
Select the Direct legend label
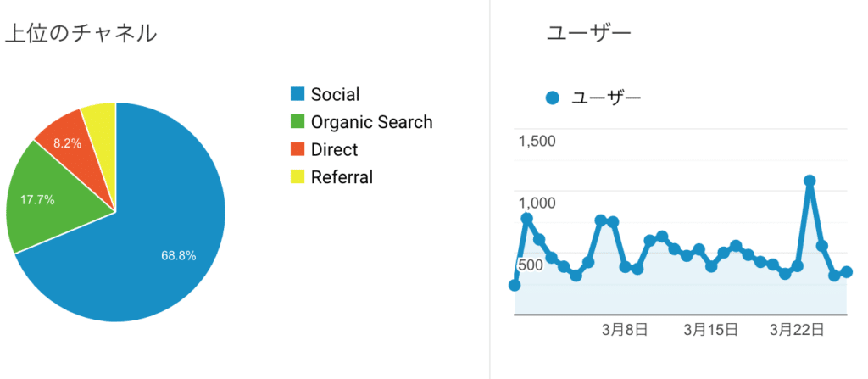[334, 149]
